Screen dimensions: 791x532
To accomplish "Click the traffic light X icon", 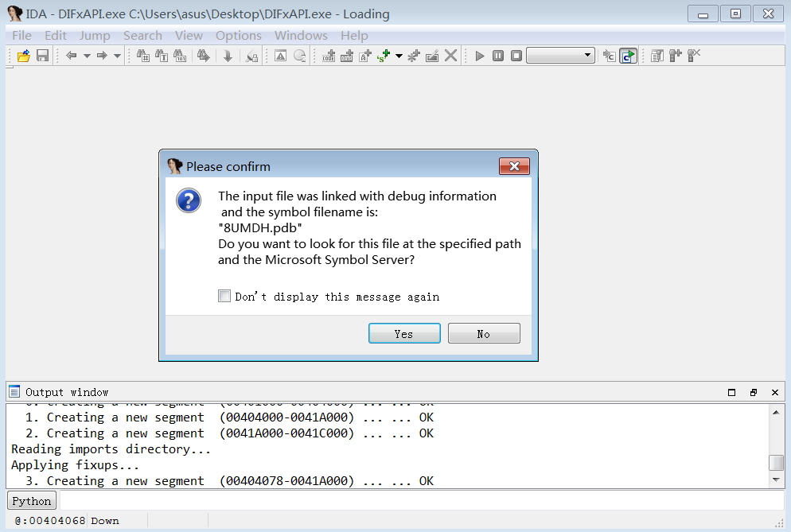I will coord(694,56).
